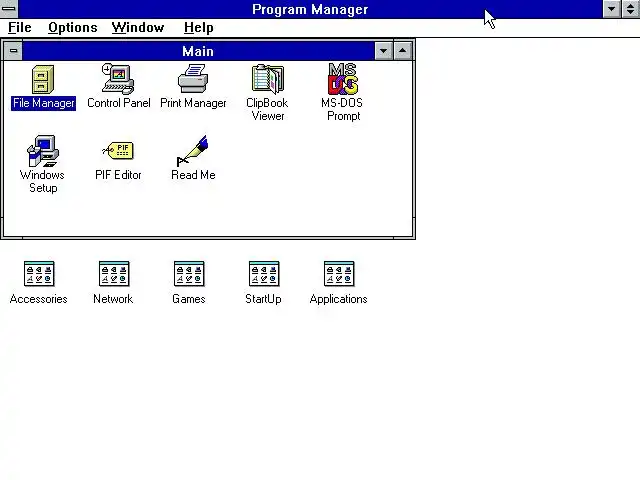Click the "Windows Setup" label text

coord(42,181)
